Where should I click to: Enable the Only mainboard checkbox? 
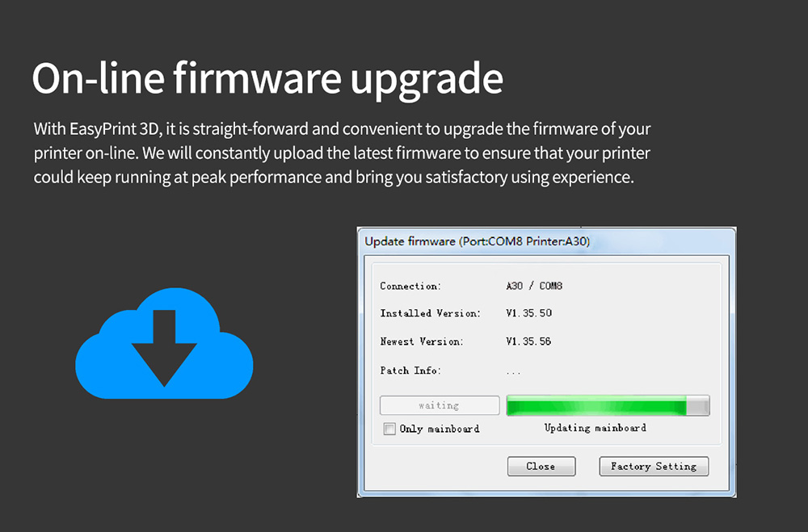pyautogui.click(x=389, y=429)
